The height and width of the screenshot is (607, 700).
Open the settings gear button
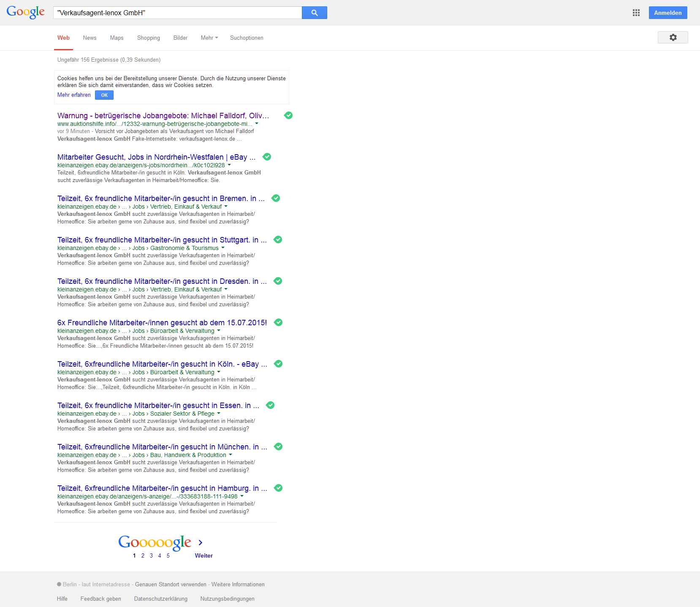click(x=673, y=38)
